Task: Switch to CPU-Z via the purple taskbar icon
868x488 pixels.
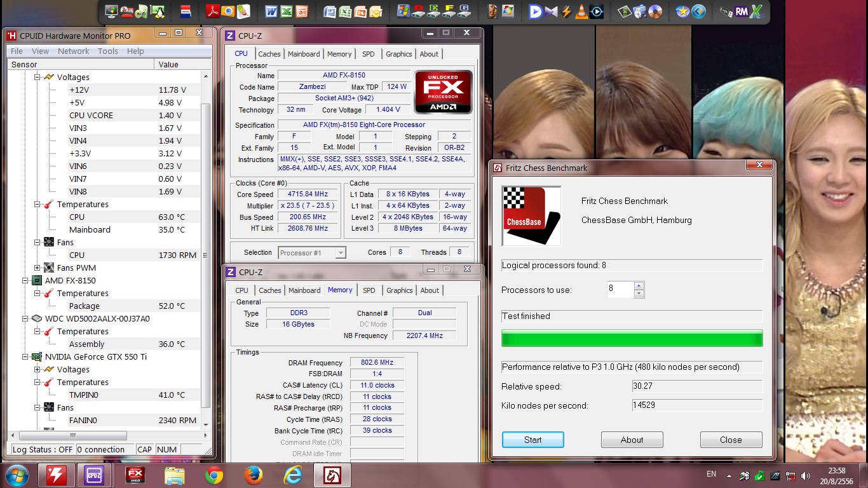Action: click(95, 475)
